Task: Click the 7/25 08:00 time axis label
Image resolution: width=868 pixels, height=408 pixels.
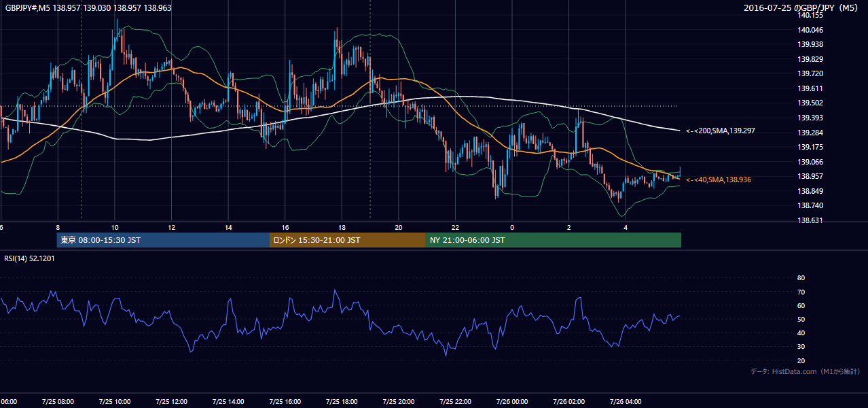Action: pos(58,402)
